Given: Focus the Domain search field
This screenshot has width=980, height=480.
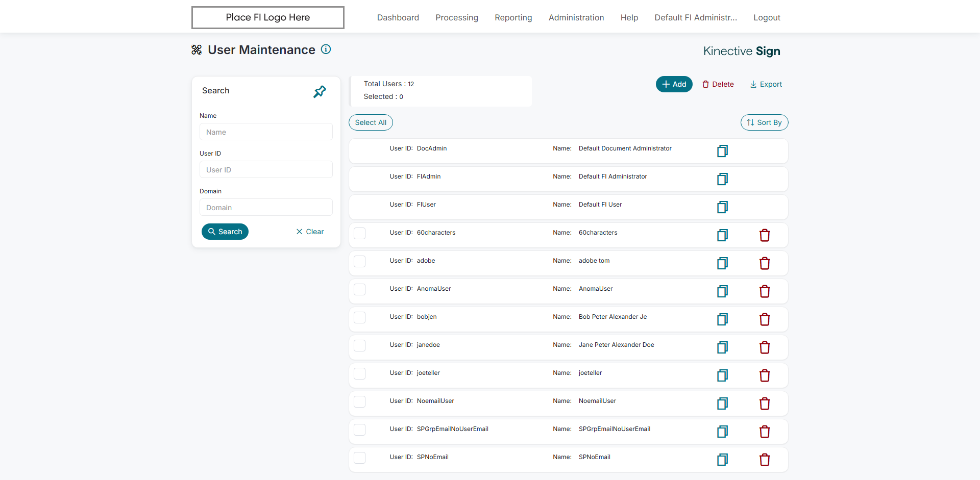Looking at the screenshot, I should pos(266,207).
